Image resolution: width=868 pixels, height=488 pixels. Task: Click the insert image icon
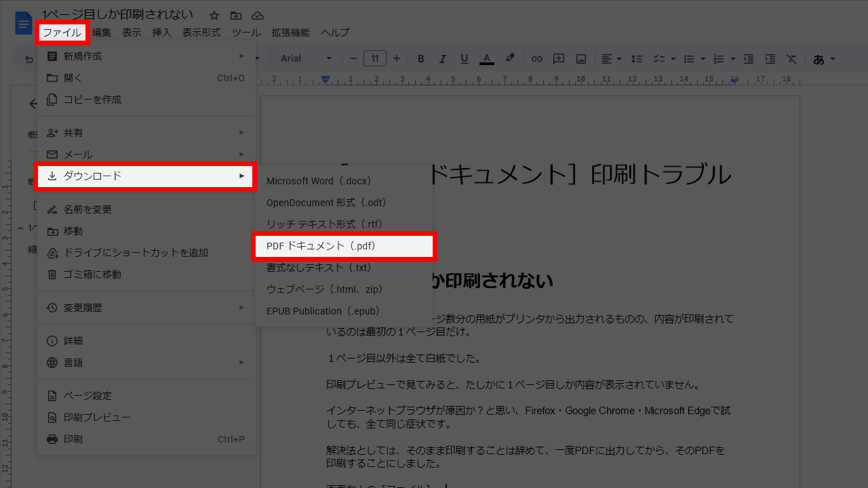[x=580, y=59]
